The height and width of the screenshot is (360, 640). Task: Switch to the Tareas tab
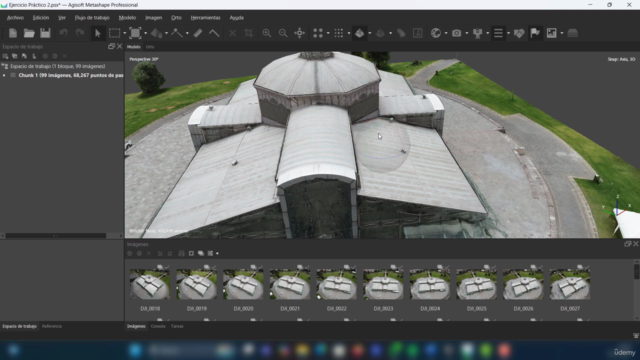tap(177, 326)
